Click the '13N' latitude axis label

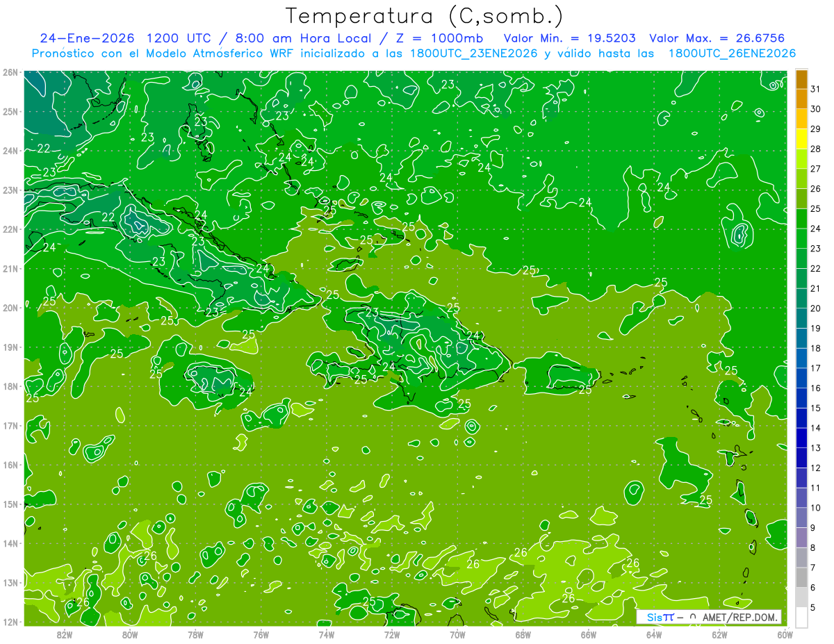(10, 583)
